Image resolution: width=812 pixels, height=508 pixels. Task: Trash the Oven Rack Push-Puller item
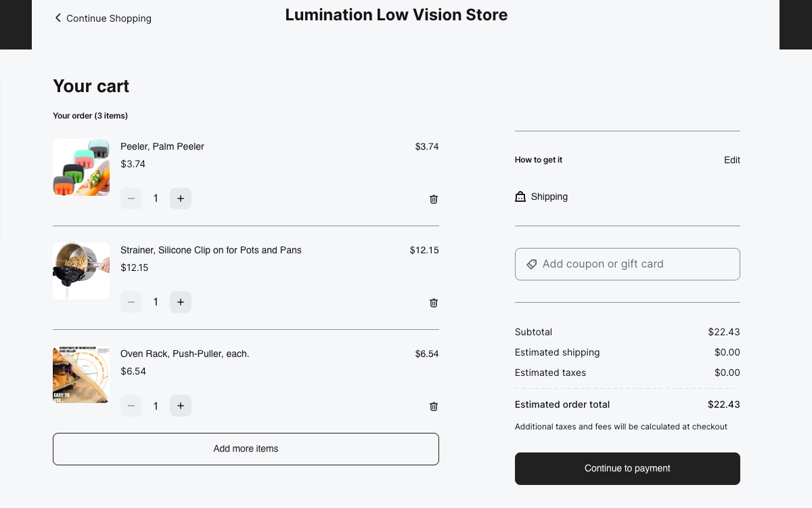coord(434,406)
